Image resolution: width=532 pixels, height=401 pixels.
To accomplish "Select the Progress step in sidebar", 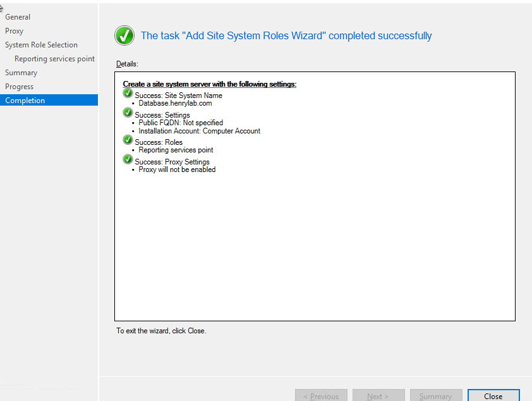I will [19, 87].
